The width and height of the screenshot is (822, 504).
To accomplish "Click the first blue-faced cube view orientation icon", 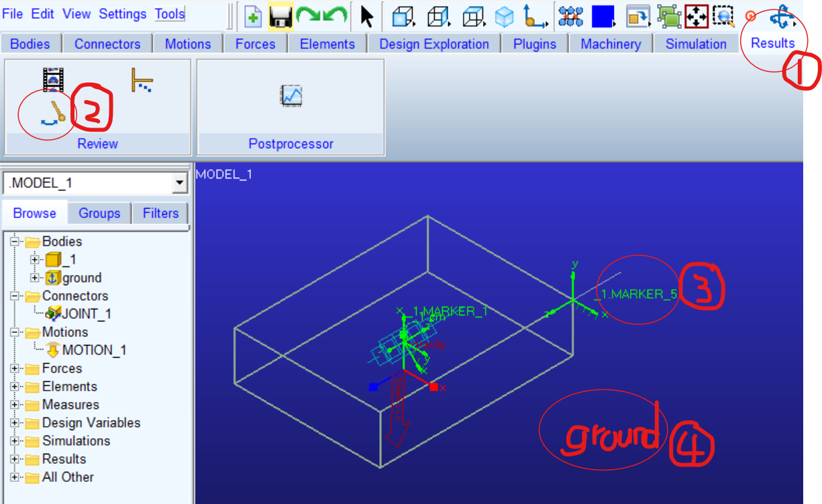I will tap(403, 17).
